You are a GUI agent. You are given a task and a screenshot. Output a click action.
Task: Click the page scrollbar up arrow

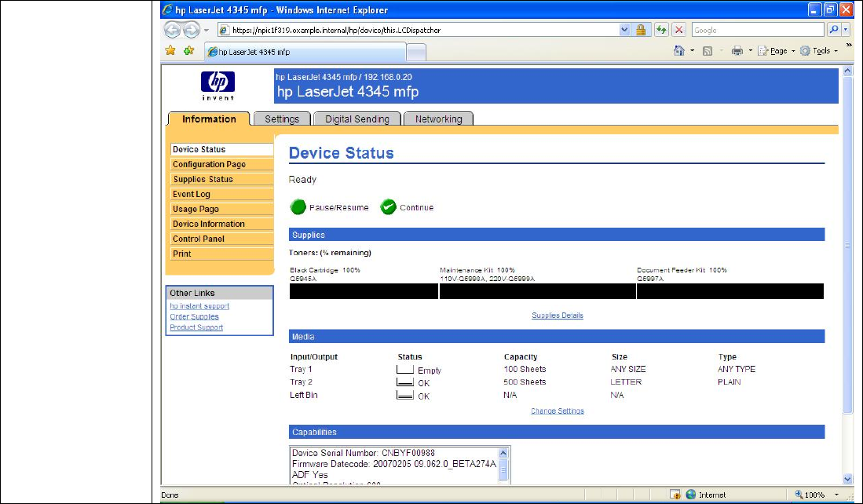click(x=847, y=71)
